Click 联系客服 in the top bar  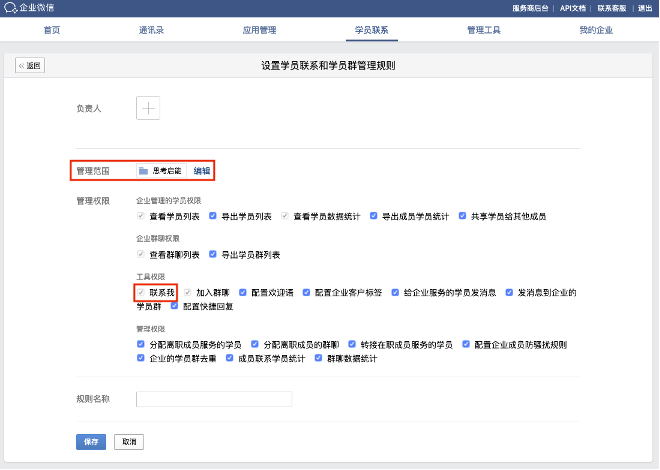point(611,7)
